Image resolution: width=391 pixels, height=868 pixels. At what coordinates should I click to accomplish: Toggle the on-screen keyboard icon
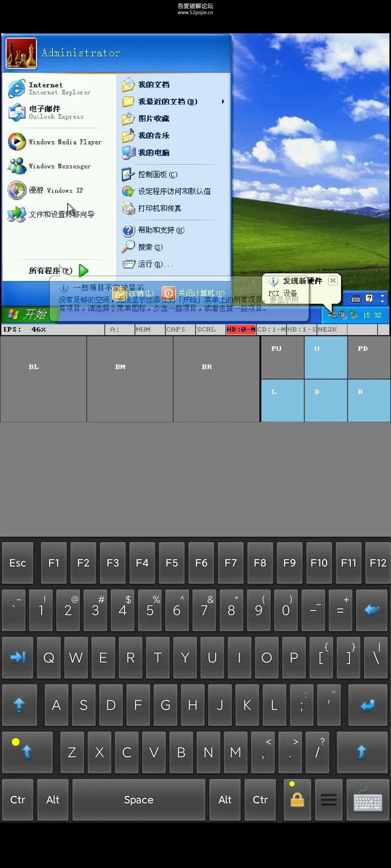pyautogui.click(x=367, y=799)
